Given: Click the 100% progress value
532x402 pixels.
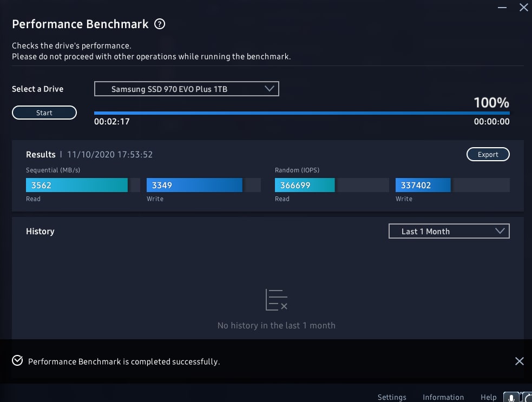Looking at the screenshot, I should tap(491, 103).
